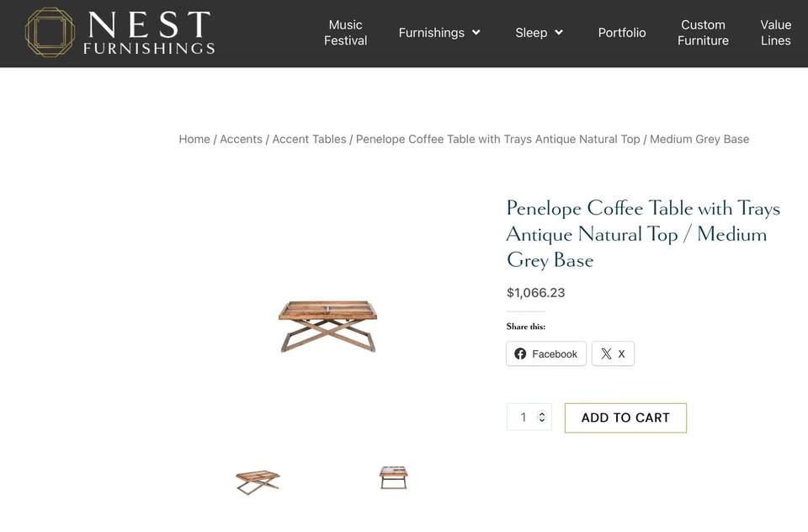Screen dimensions: 808x532
Task: Open the Value Lines menu item
Action: [x=775, y=33]
